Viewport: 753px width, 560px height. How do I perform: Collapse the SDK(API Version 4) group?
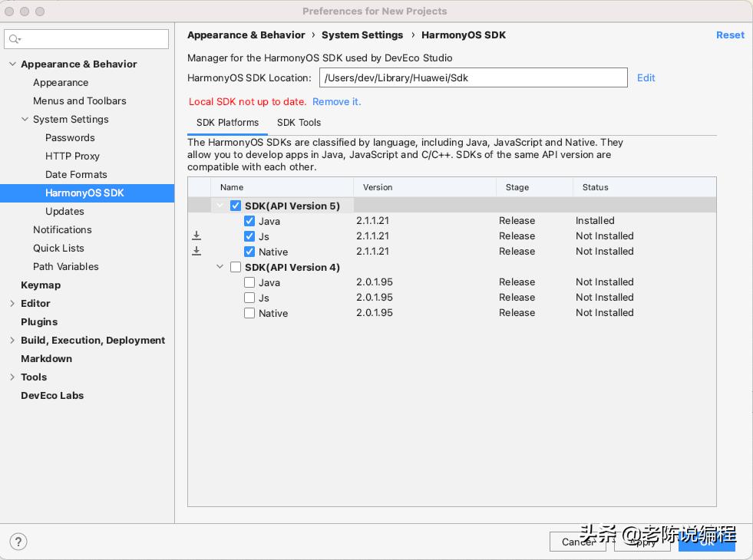coord(220,267)
